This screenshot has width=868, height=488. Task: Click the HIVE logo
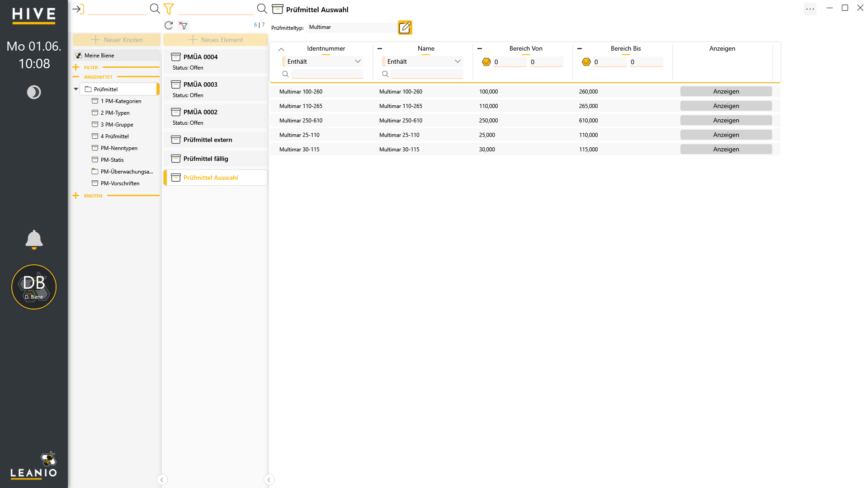[34, 15]
